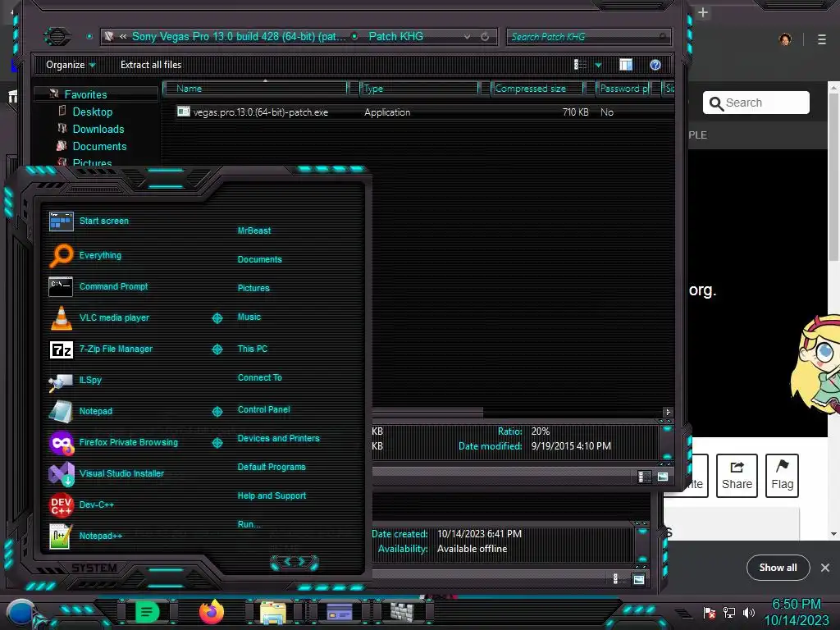
Task: Click browser Search box on the webpage
Action: [756, 103]
